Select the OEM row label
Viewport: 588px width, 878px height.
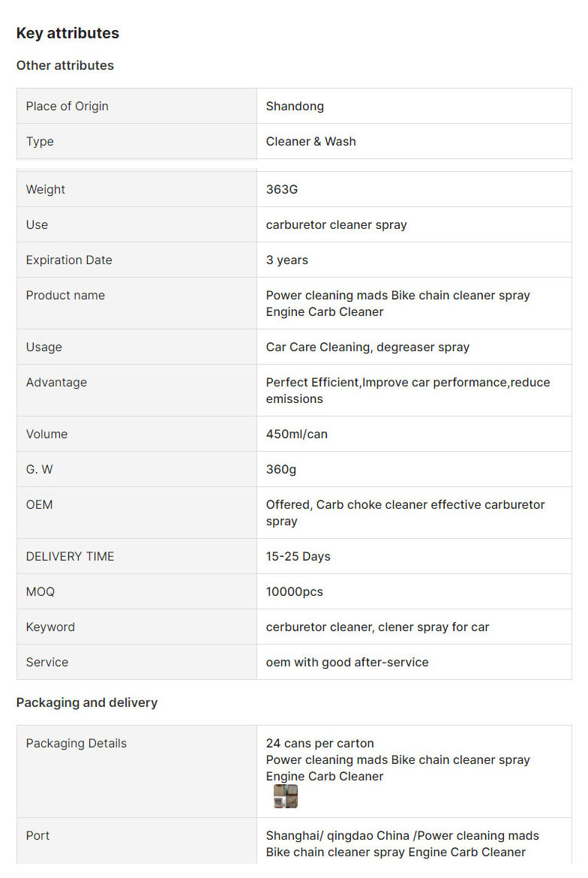[39, 505]
